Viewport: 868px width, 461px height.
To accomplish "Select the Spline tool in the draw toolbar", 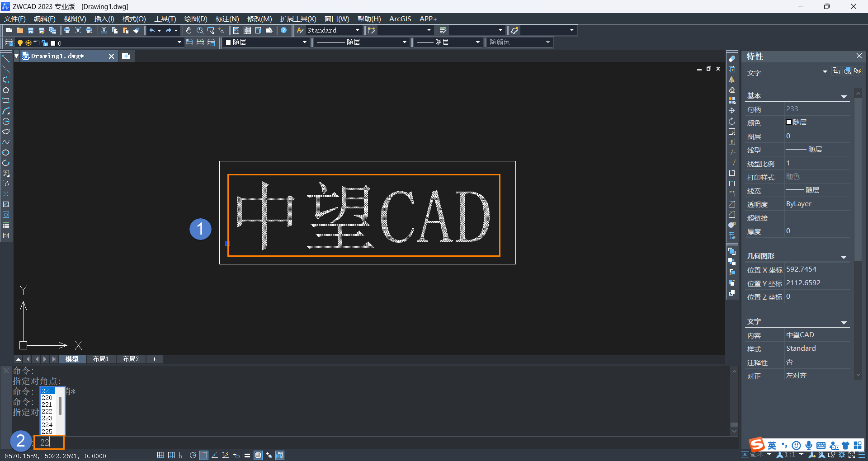I will tap(6, 142).
